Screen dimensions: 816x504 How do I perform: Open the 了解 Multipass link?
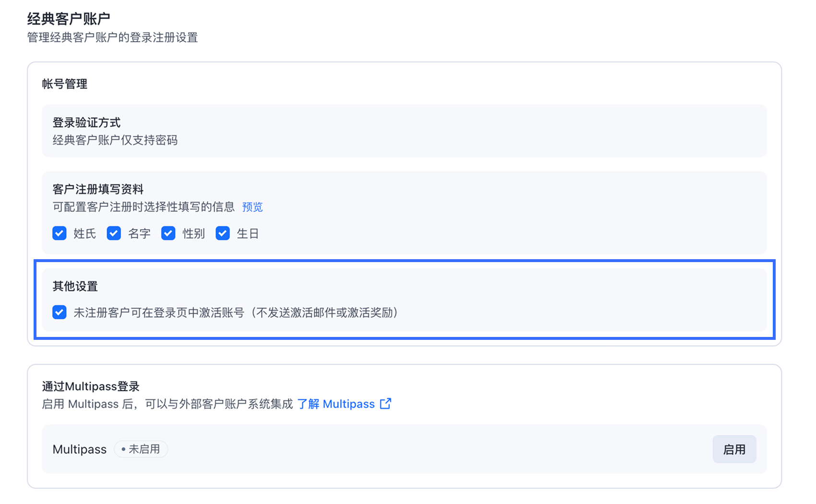[x=336, y=404]
